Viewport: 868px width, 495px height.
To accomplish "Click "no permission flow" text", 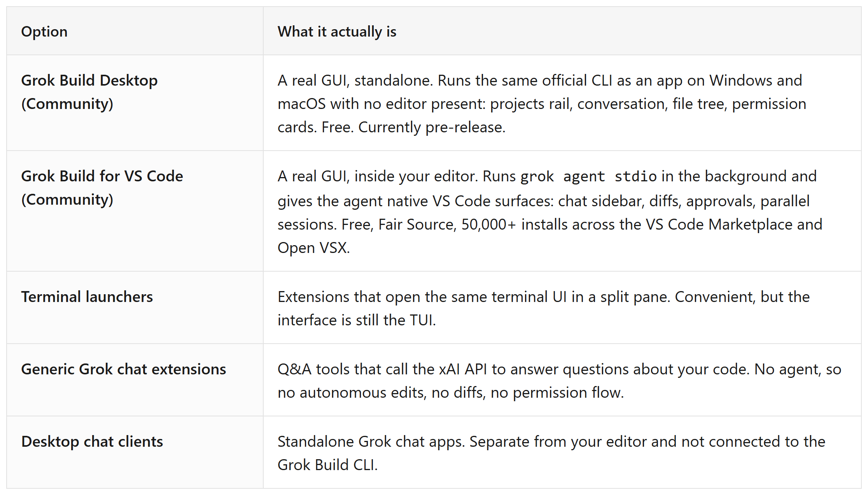I will coord(557,392).
